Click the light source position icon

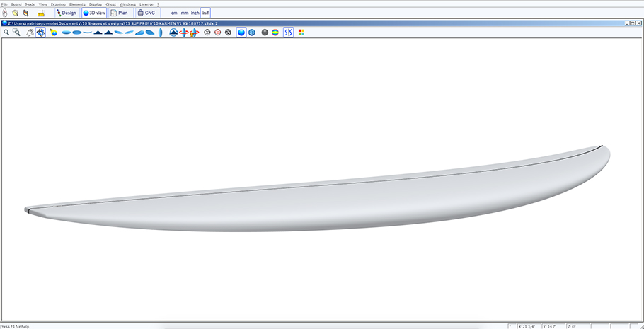(53, 33)
